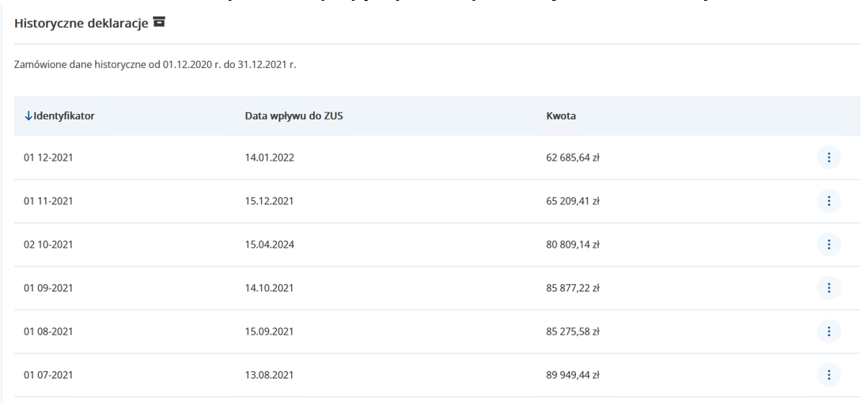Sort by Data wpływu do ZUS column
This screenshot has width=868, height=405.
[x=294, y=115]
